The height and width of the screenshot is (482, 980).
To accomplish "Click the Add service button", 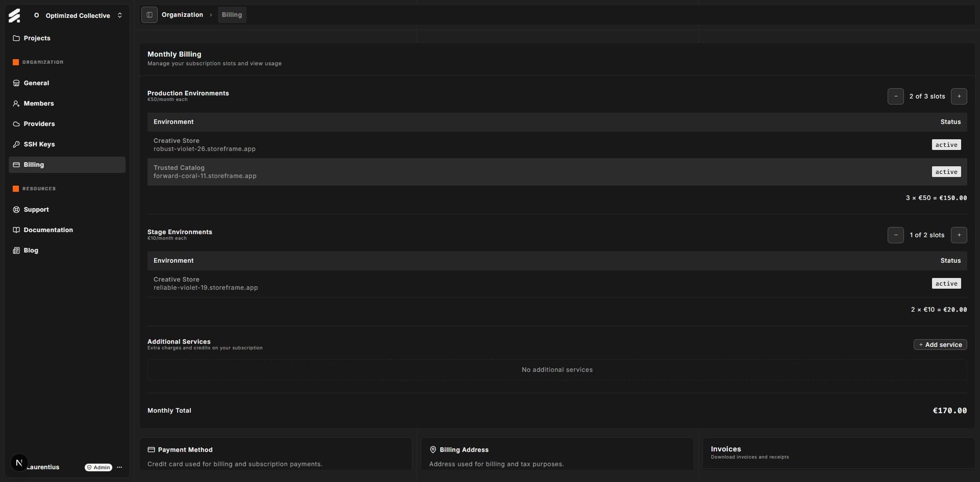I will [940, 345].
